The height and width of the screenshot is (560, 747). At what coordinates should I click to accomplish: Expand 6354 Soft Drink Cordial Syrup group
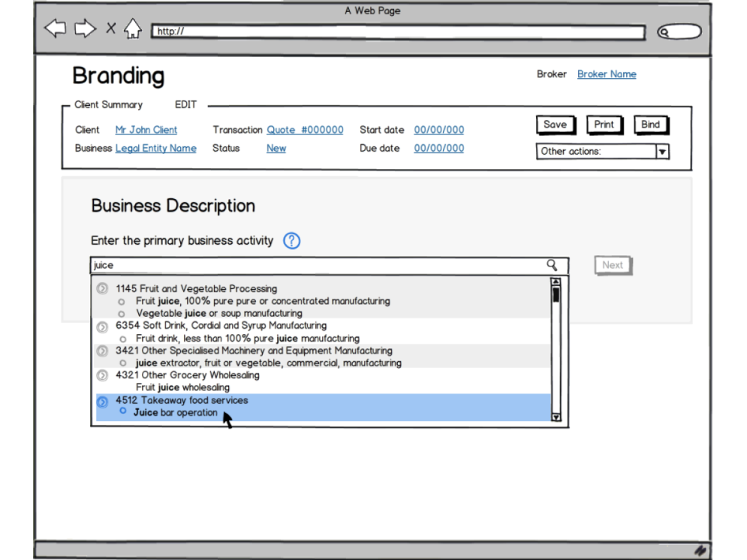point(102,327)
